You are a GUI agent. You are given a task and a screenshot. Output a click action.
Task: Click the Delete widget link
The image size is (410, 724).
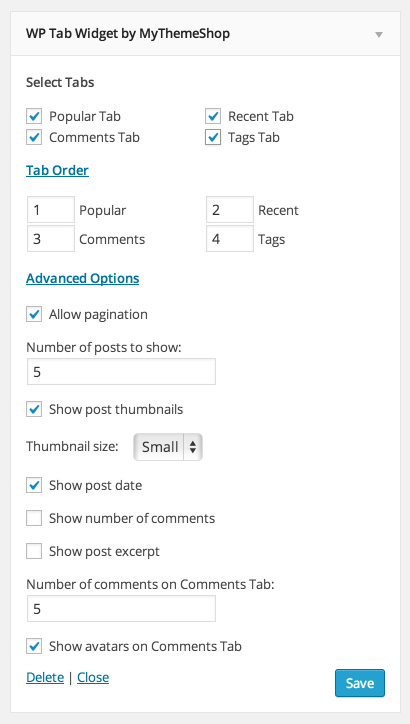coord(45,677)
